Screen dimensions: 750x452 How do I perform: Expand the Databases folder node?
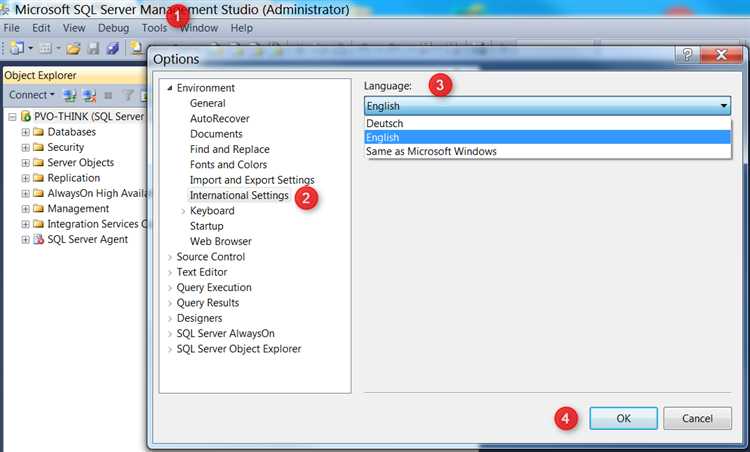point(26,132)
